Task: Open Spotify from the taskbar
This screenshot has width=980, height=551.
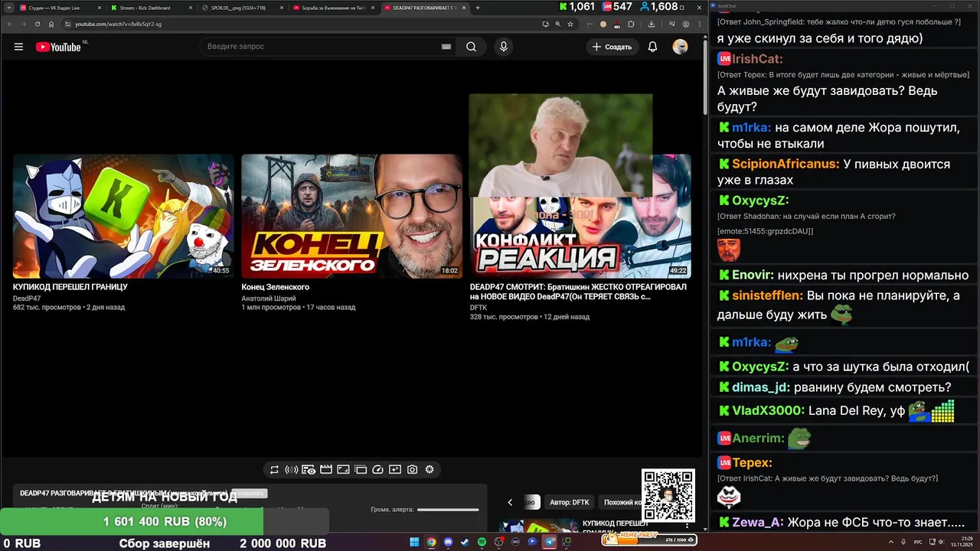Action: (482, 542)
